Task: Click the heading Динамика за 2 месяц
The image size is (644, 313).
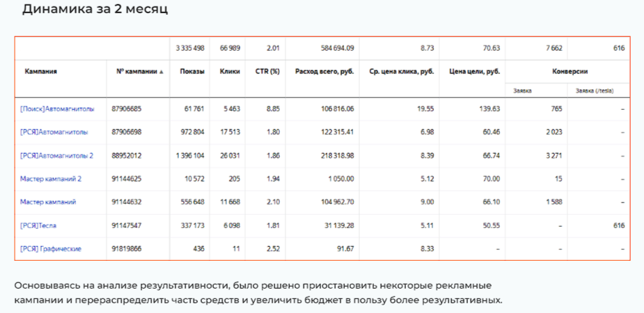Action: click(95, 8)
